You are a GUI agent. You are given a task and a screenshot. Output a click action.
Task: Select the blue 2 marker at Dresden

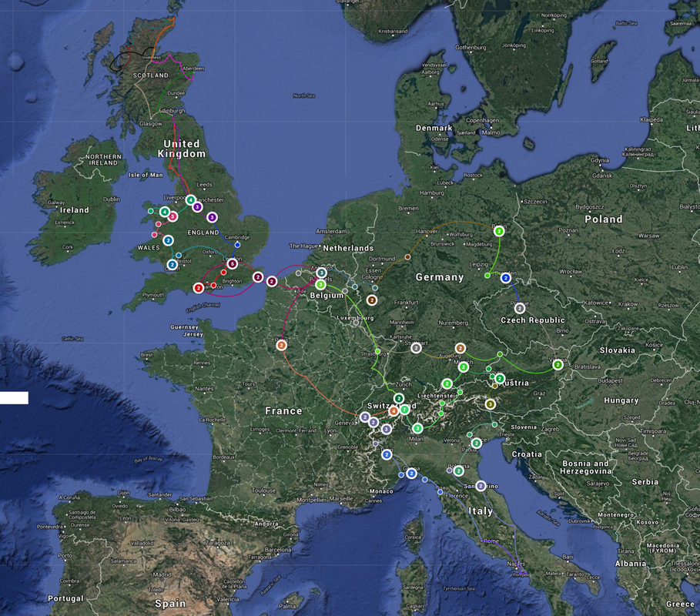[506, 278]
